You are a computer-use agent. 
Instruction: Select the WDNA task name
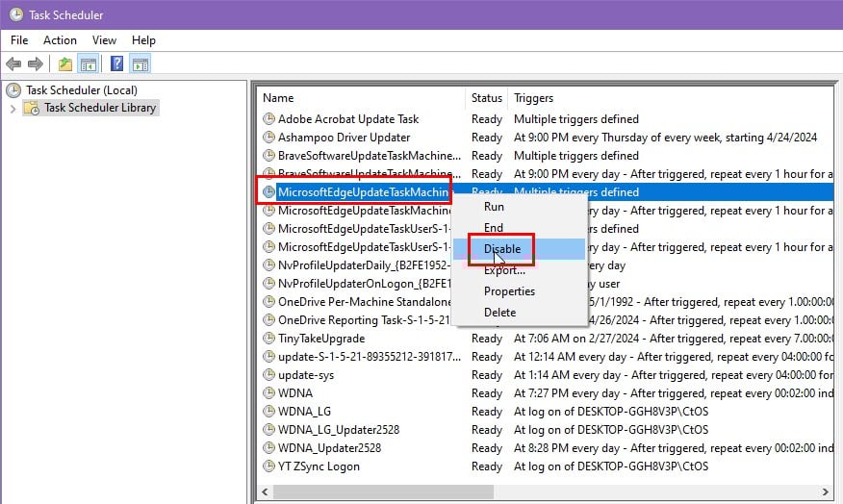click(x=295, y=392)
